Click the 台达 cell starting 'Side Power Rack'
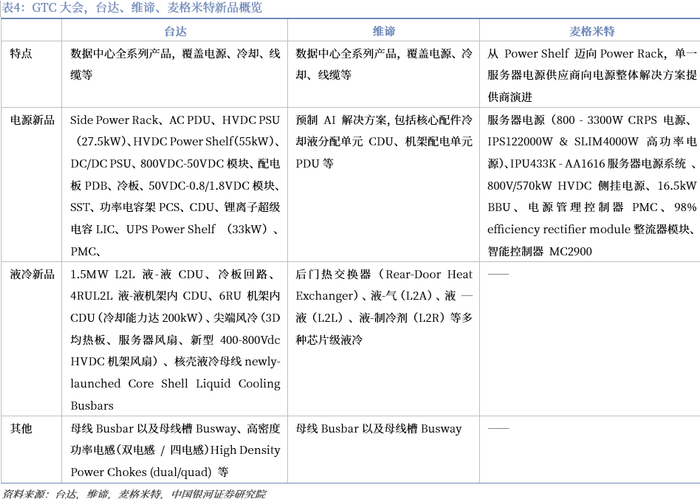This screenshot has width=700, height=499. point(175,186)
